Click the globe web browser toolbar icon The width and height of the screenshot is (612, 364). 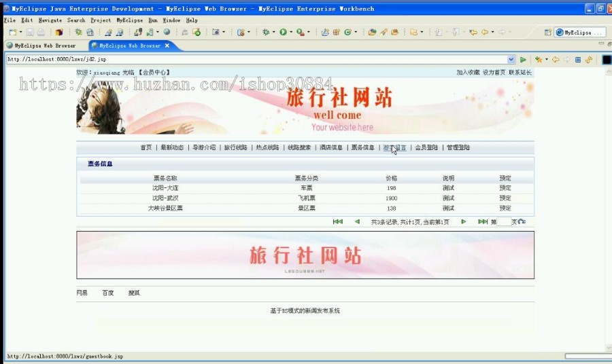click(x=167, y=32)
